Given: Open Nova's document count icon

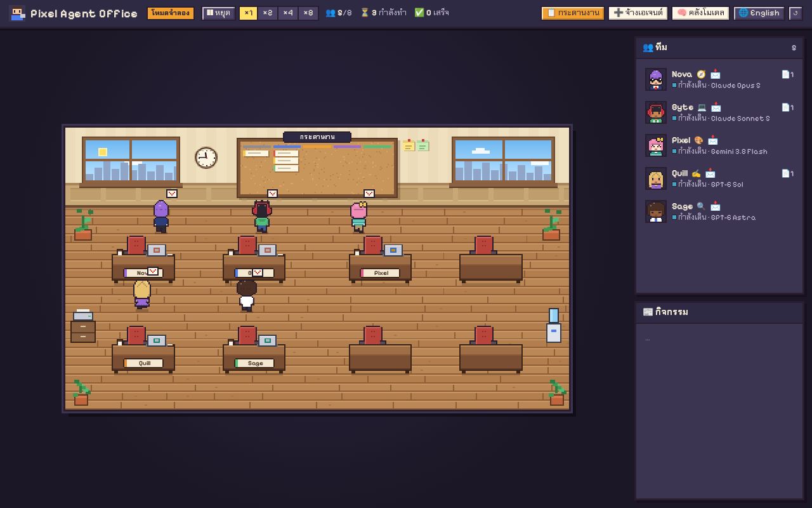Looking at the screenshot, I should pyautogui.click(x=787, y=74).
